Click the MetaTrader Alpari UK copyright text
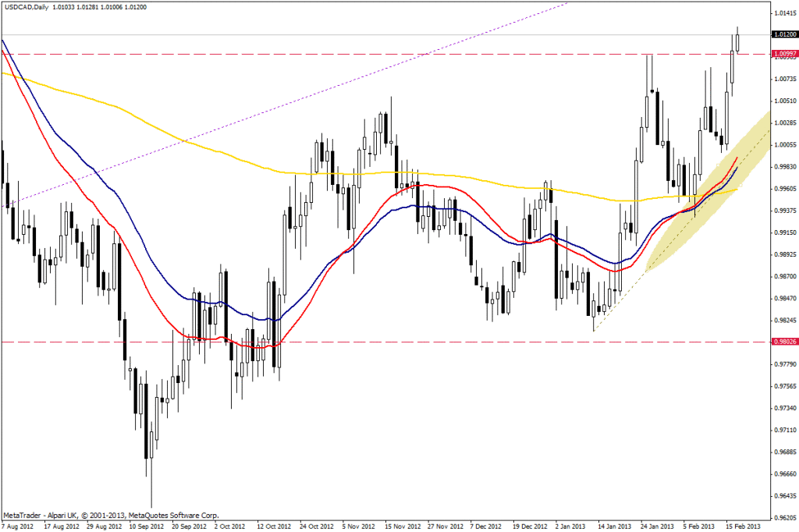Image resolution: width=799 pixels, height=532 pixels. [x=111, y=516]
